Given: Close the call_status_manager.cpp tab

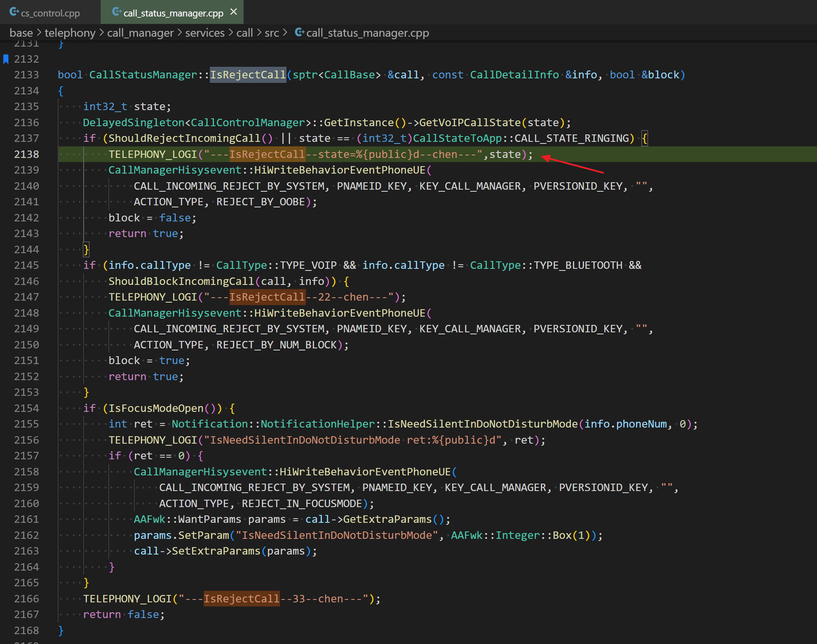Looking at the screenshot, I should 234,12.
